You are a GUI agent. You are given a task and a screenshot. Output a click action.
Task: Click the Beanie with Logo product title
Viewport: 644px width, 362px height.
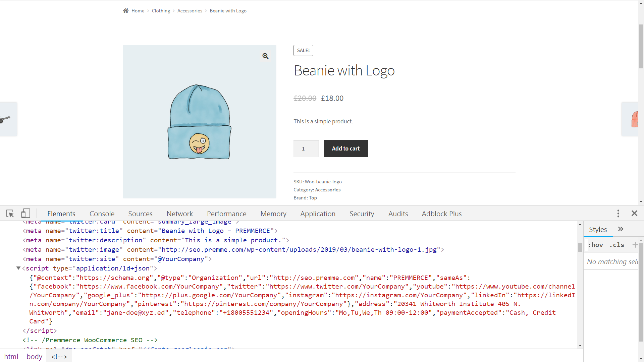(x=344, y=70)
